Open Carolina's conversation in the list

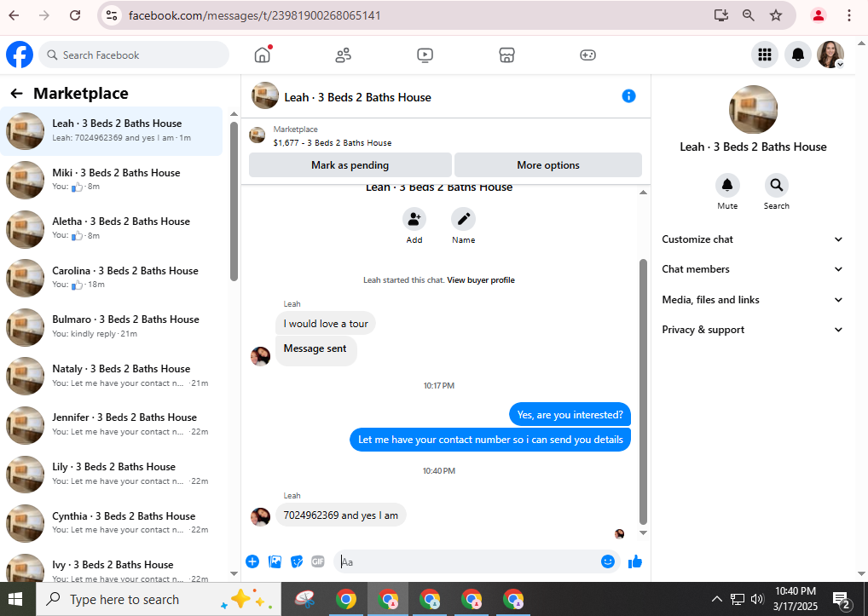pyautogui.click(x=111, y=278)
